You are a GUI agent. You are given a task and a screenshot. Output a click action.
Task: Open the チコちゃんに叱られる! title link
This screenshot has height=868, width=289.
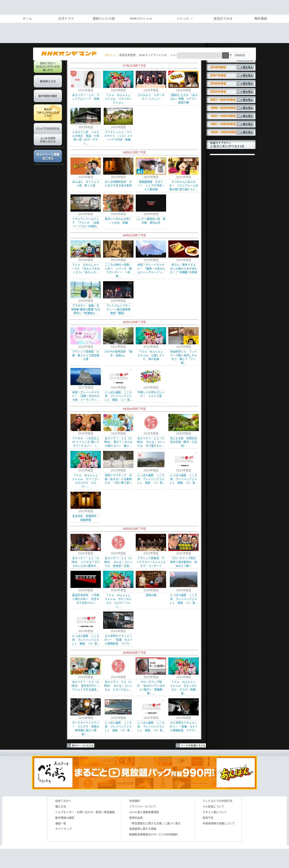tap(183, 186)
